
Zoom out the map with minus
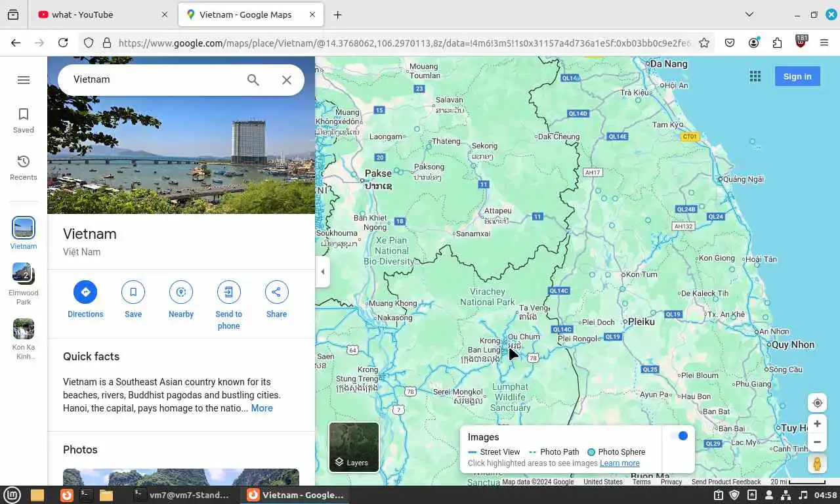tap(817, 442)
